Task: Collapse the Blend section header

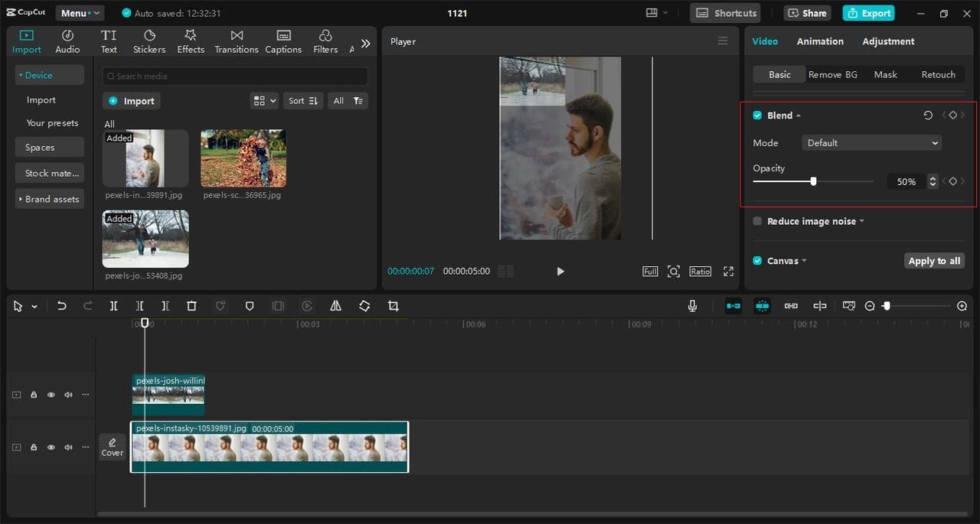Action: tap(799, 115)
